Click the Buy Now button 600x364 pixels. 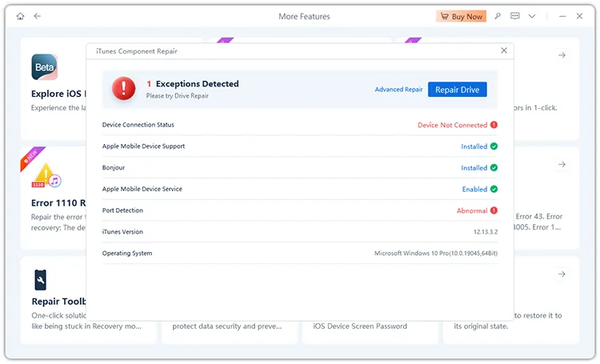[x=462, y=17]
